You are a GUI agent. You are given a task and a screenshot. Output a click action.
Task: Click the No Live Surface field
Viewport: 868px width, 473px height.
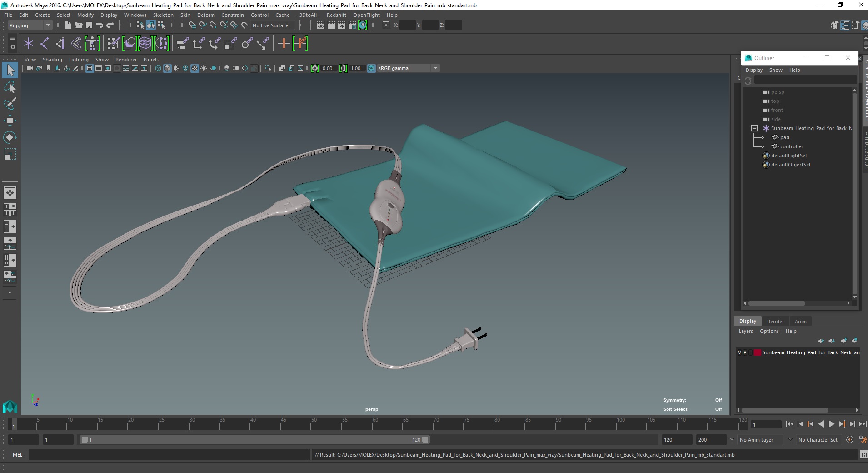[272, 25]
